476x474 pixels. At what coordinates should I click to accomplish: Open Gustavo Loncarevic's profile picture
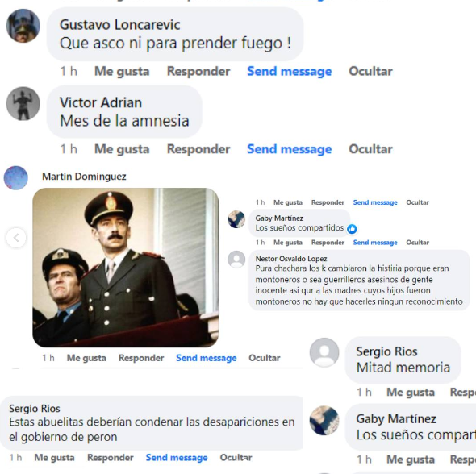pos(23,26)
